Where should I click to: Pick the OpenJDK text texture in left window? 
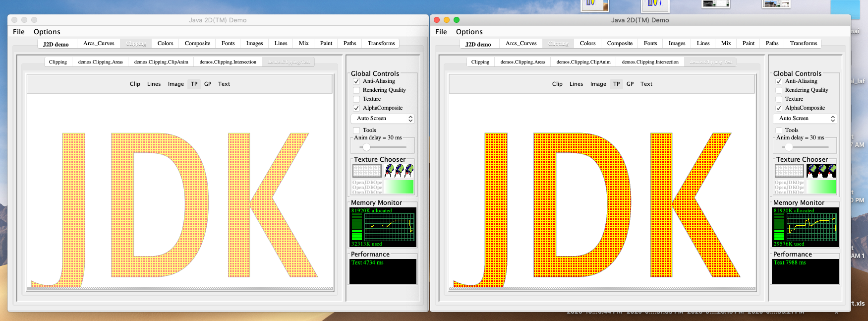click(x=367, y=187)
